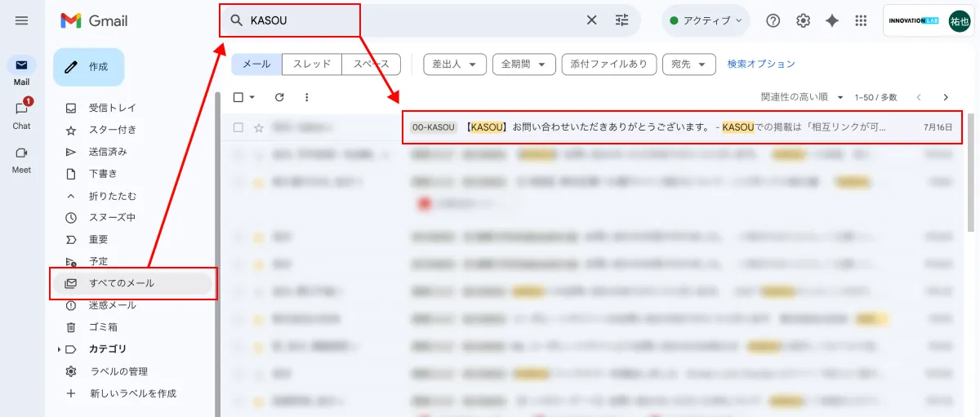Open the settings gear

(x=803, y=20)
